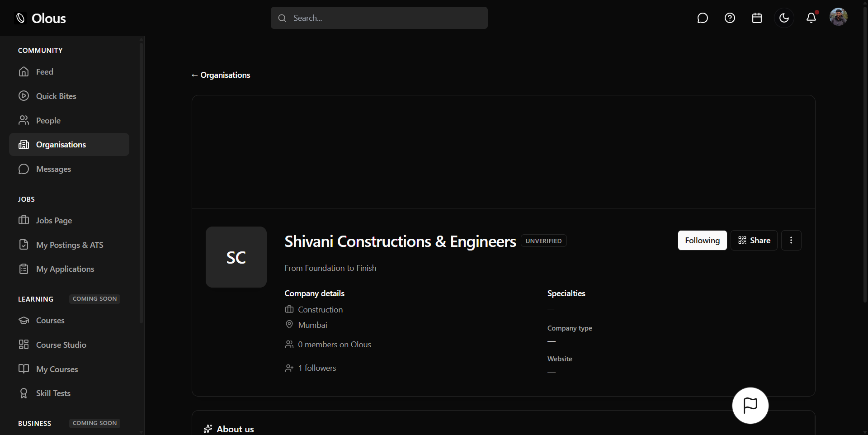Open My Applications in sidebar

[69, 269]
